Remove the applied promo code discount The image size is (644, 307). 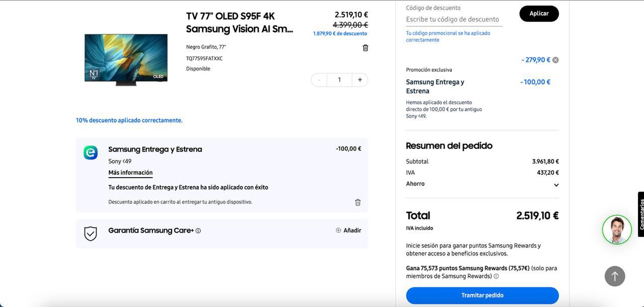(x=555, y=60)
